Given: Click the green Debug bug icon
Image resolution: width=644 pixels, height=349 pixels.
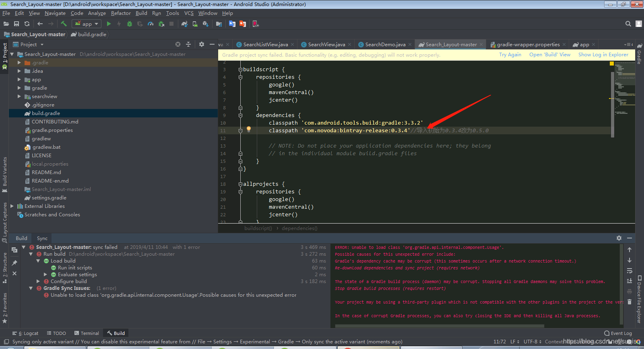Looking at the screenshot, I should [x=130, y=24].
